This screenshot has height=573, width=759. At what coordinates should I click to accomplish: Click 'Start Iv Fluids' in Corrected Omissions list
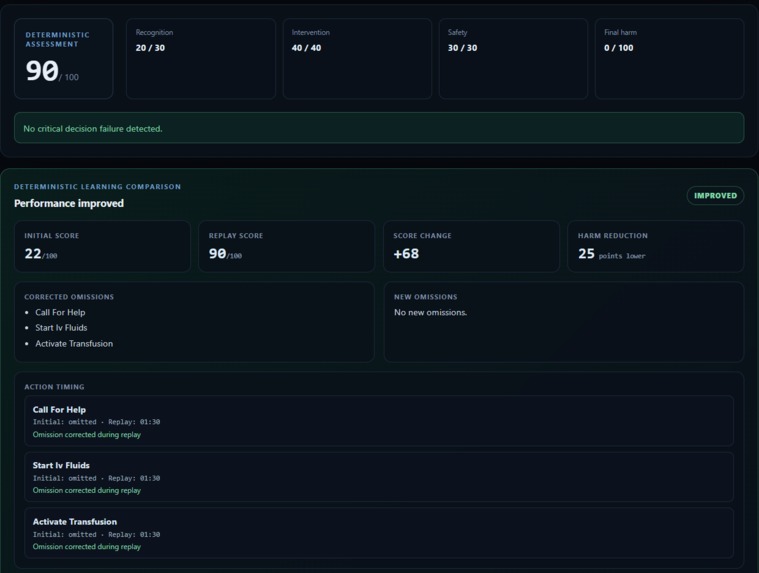click(61, 328)
